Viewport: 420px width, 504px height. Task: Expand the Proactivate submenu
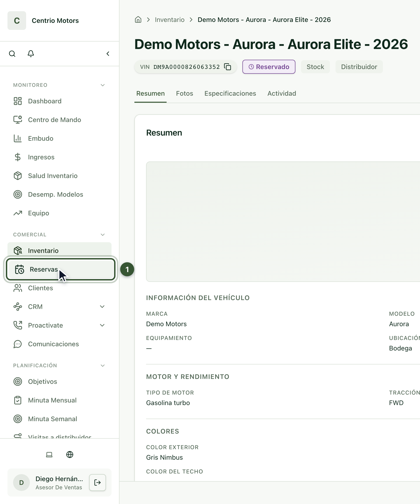pyautogui.click(x=102, y=325)
